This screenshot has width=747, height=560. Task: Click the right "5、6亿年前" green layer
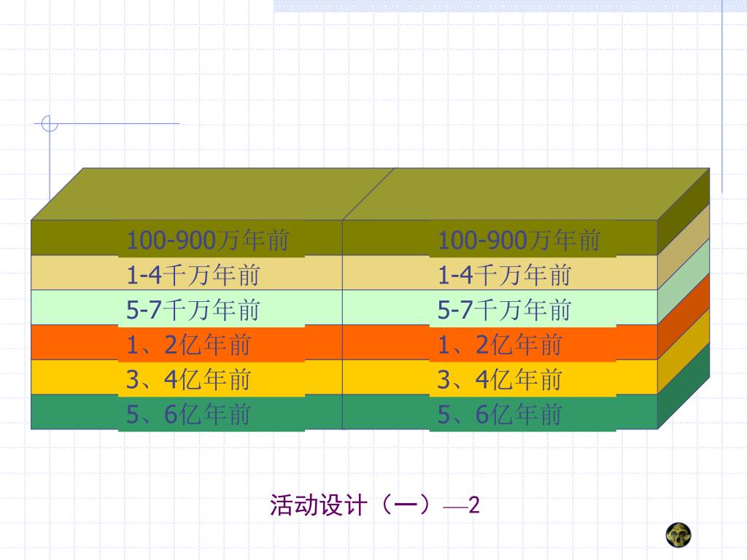[500, 413]
